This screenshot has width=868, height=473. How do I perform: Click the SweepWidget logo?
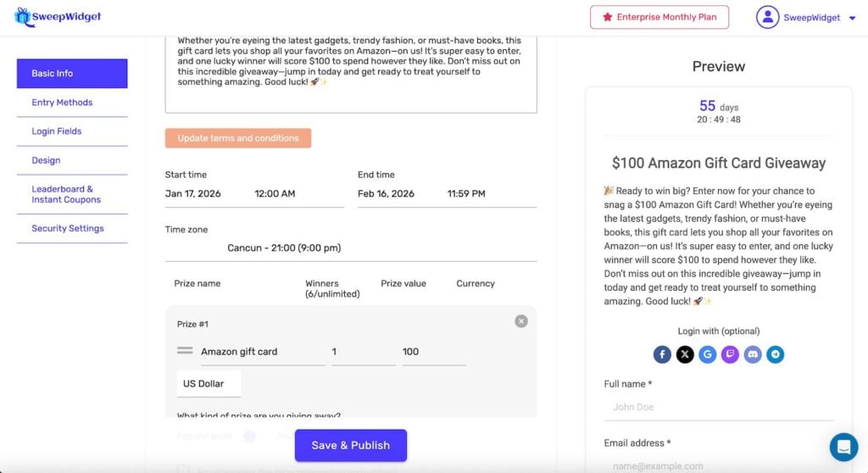58,17
